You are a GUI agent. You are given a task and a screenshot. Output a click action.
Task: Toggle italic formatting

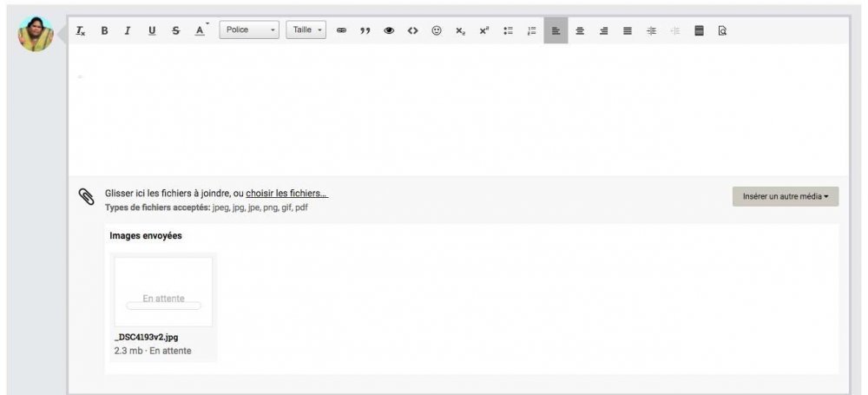pyautogui.click(x=128, y=31)
